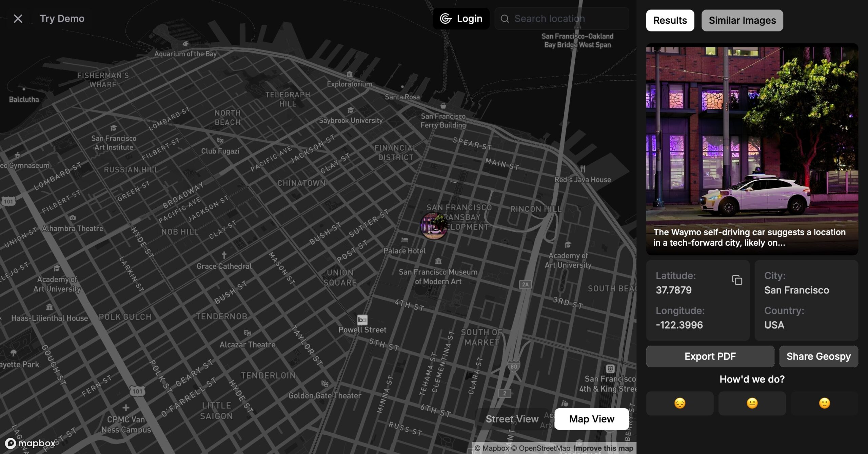This screenshot has width=868, height=454.
Task: Click the Powell Street BART station icon
Action: tap(362, 319)
